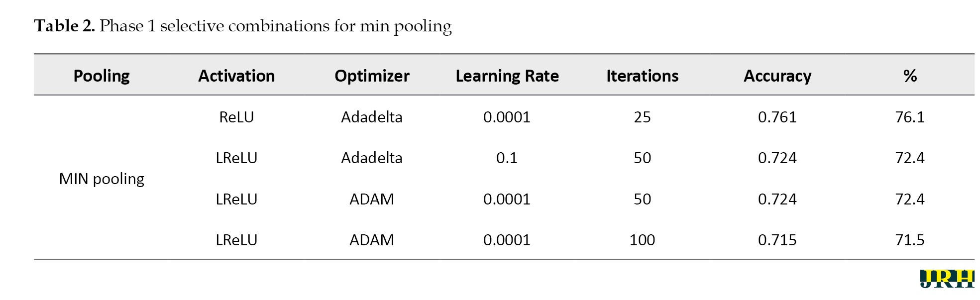Click the JRH journal logo

[x=947, y=278]
